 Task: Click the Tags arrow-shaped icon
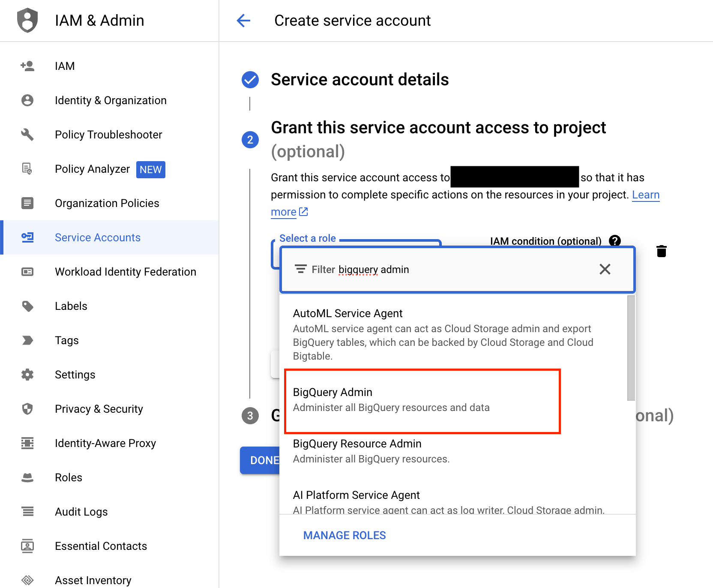[x=27, y=340]
